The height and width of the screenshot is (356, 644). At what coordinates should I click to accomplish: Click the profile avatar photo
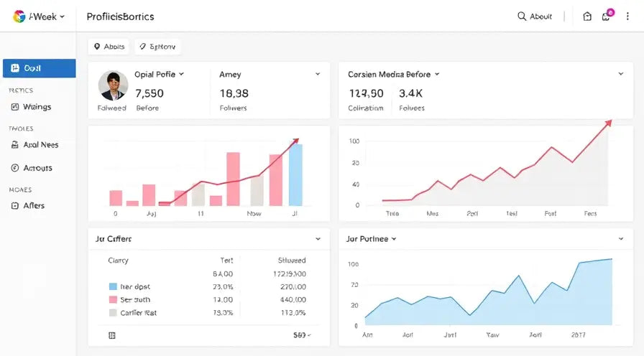[113, 85]
